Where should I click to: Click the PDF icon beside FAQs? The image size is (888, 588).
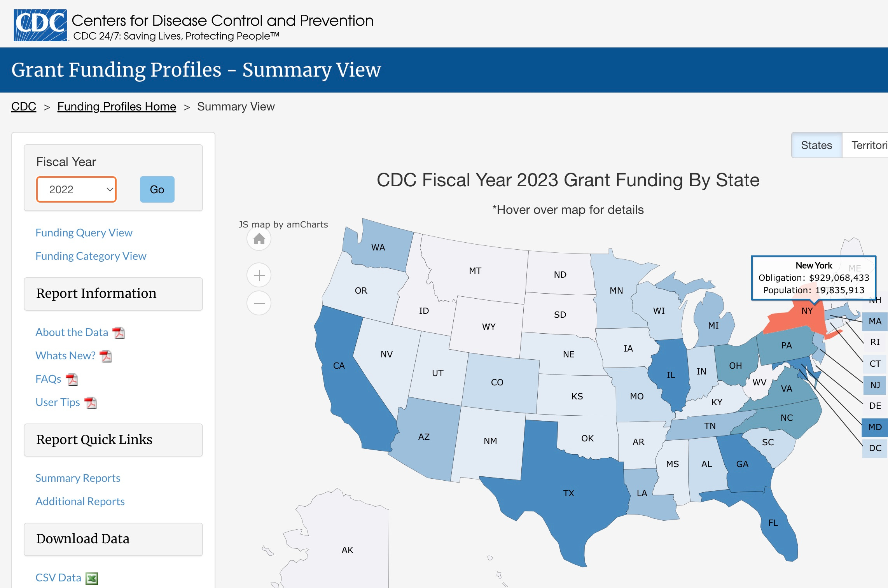pyautogui.click(x=72, y=380)
